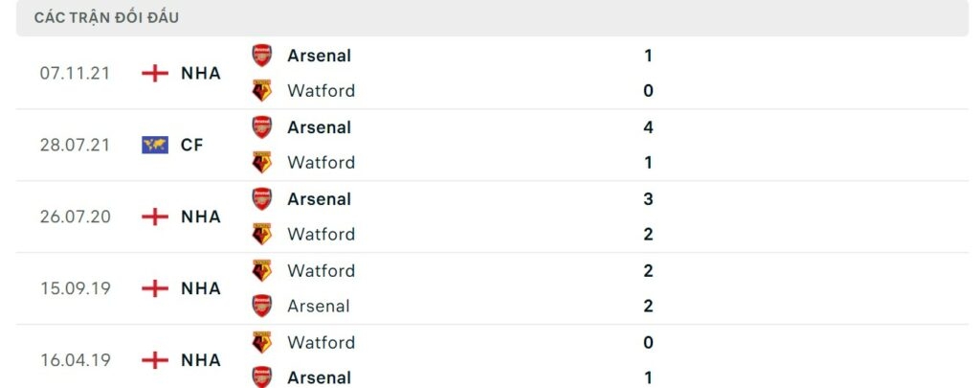Screen dimensions: 980x388
Task: Click the Watford crest in the 16.04.19 match
Action: tap(261, 342)
